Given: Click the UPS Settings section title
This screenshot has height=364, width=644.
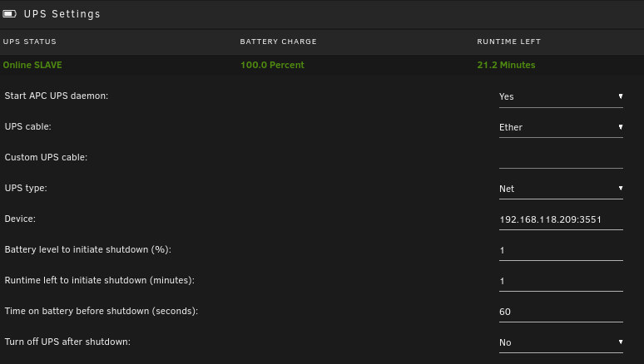Looking at the screenshot, I should (62, 14).
